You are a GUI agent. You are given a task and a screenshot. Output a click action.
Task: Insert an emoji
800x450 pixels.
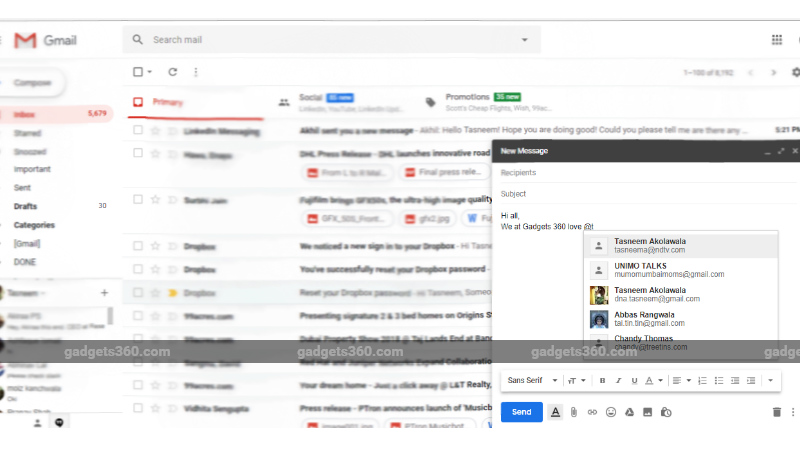611,412
